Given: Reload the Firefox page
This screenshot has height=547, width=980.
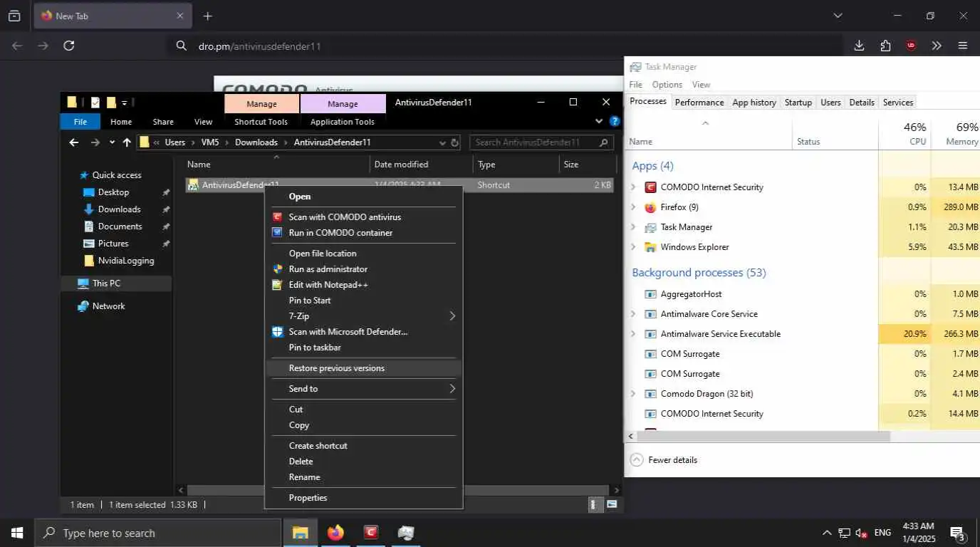Looking at the screenshot, I should pyautogui.click(x=69, y=46).
